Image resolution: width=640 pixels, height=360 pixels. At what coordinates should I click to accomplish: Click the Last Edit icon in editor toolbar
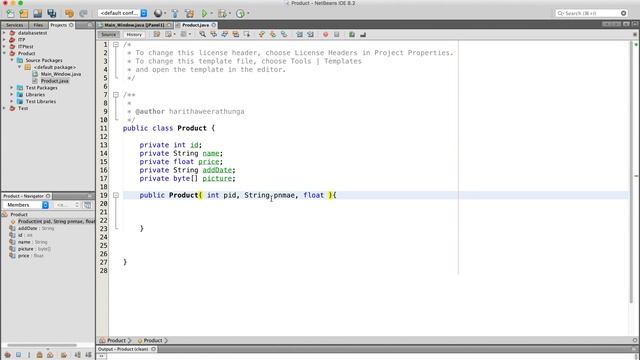pos(157,35)
